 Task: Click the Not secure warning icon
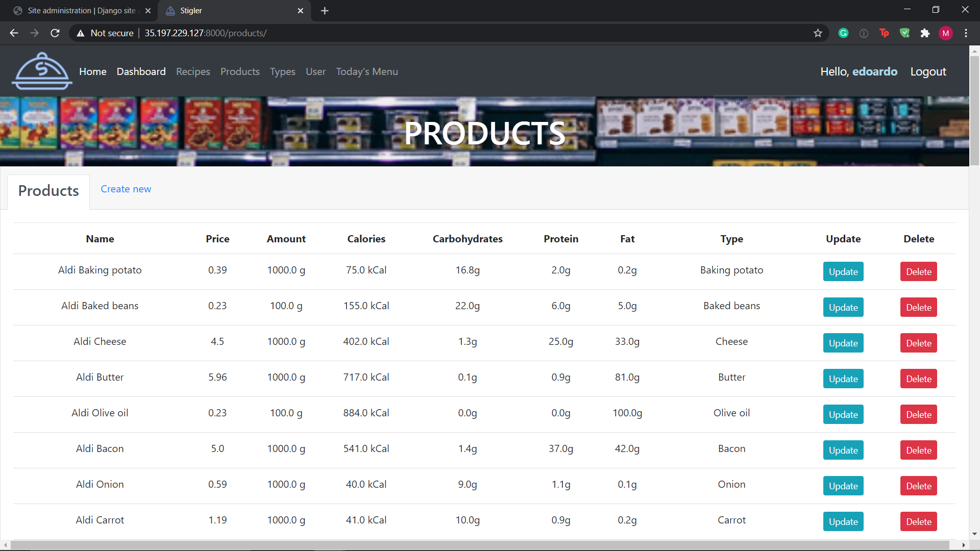[81, 33]
